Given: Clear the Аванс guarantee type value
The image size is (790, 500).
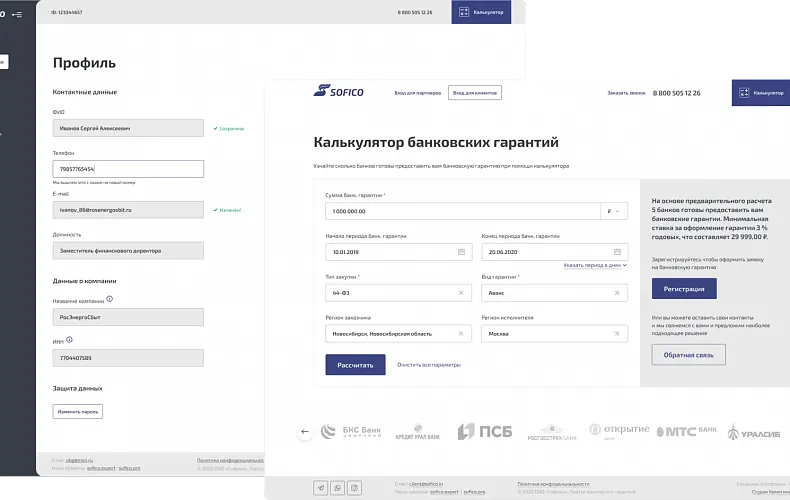Looking at the screenshot, I should (x=617, y=293).
